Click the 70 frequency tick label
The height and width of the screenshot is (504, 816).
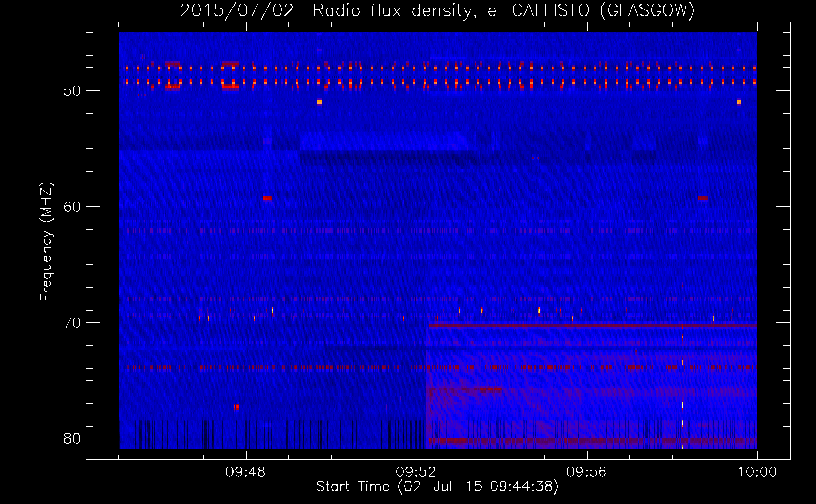click(72, 323)
